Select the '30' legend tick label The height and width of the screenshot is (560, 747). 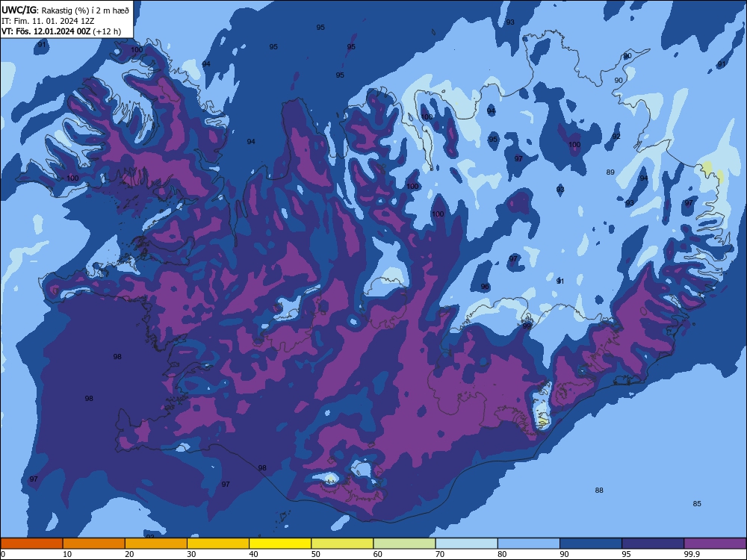pyautogui.click(x=191, y=554)
